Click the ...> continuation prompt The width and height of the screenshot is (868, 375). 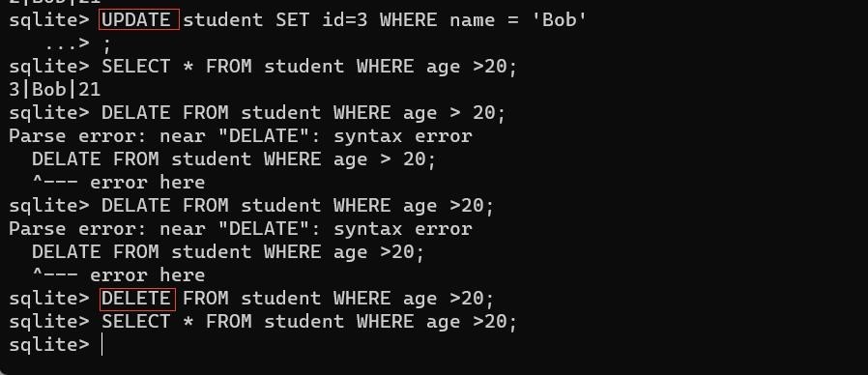[67, 43]
